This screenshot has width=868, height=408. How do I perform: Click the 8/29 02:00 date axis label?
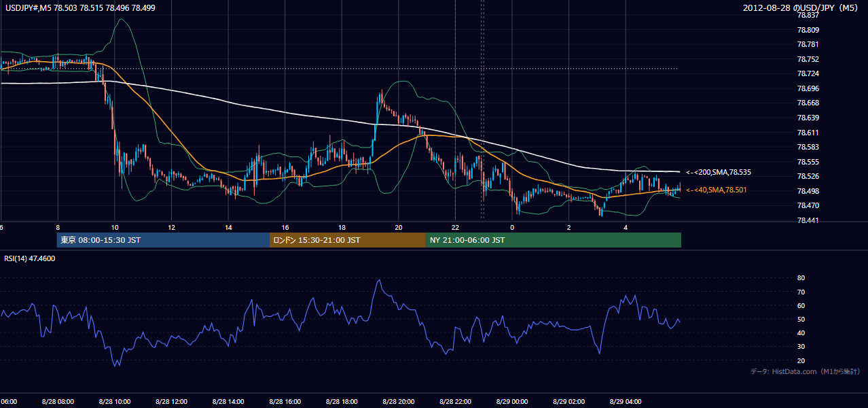(x=568, y=401)
